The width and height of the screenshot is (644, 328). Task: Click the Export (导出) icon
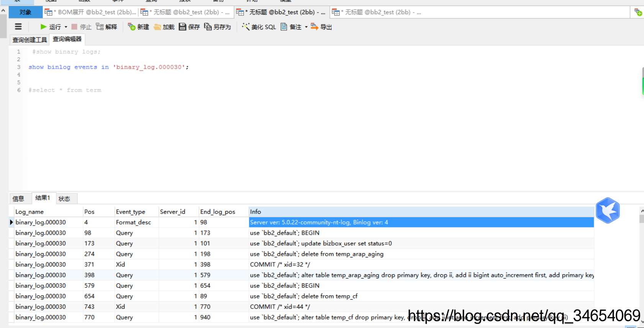(x=315, y=27)
